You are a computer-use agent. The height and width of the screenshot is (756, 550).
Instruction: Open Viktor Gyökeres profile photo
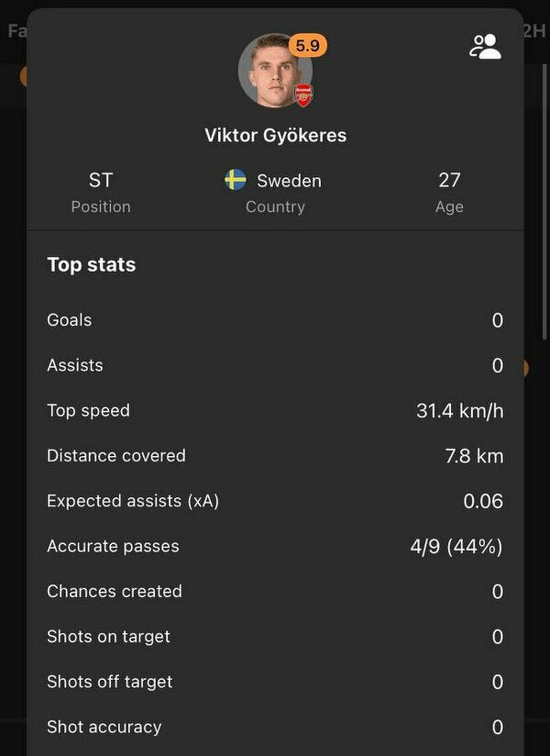[275, 71]
